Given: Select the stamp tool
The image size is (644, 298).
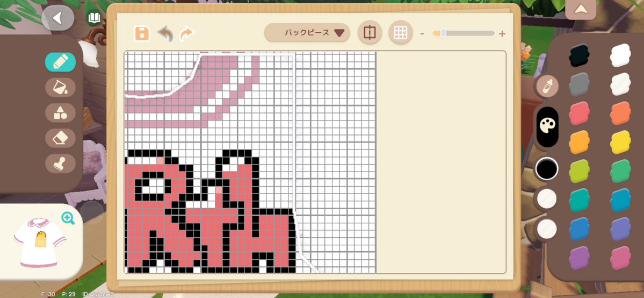Looking at the screenshot, I should (60, 164).
